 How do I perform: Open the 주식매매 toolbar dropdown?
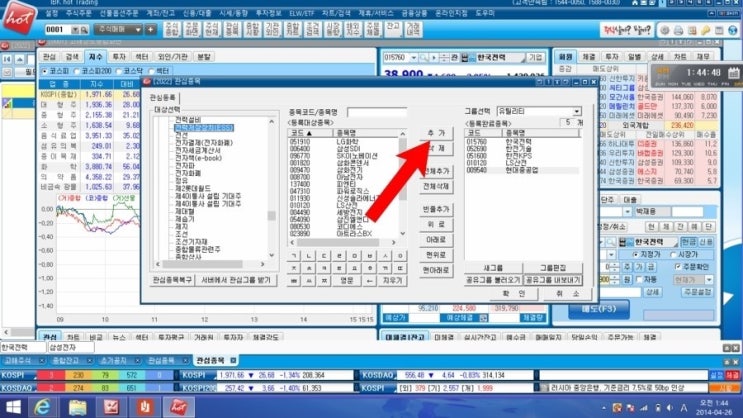[138, 30]
